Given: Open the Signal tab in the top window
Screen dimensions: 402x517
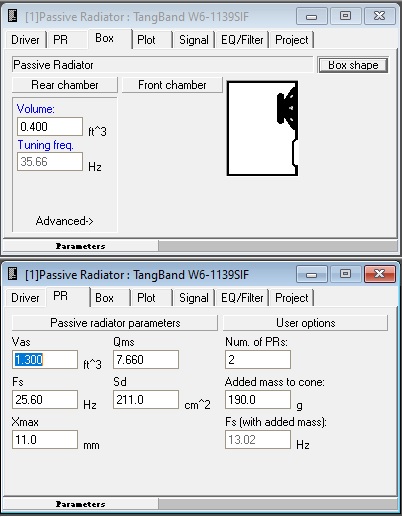Looking at the screenshot, I should [x=194, y=40].
